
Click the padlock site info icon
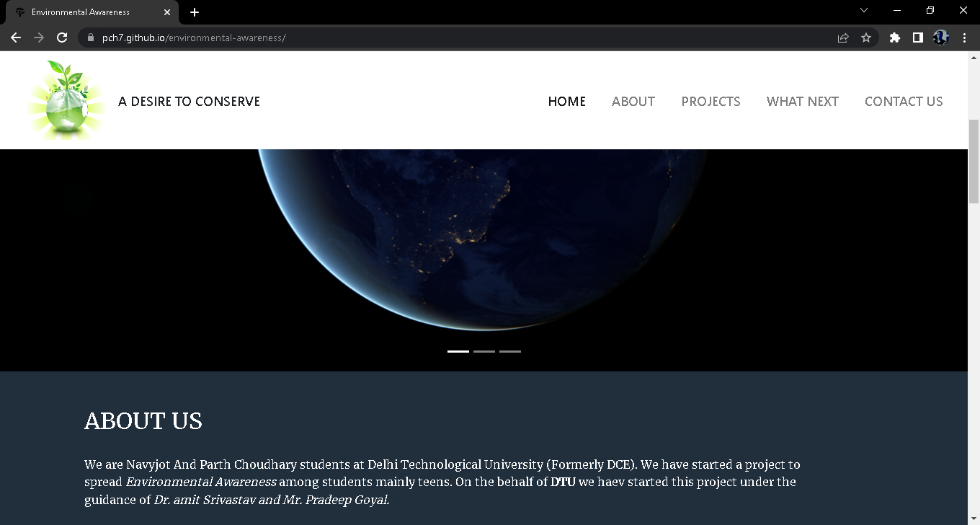[90, 37]
